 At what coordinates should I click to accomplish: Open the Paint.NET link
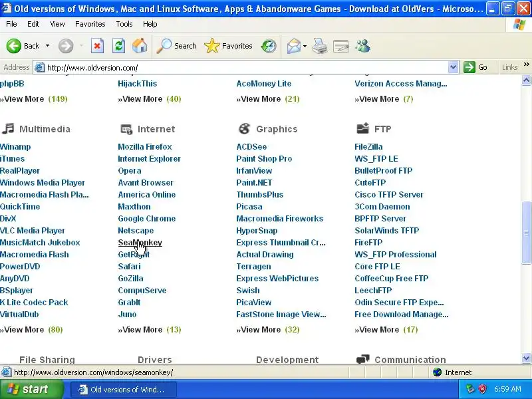pyautogui.click(x=254, y=182)
